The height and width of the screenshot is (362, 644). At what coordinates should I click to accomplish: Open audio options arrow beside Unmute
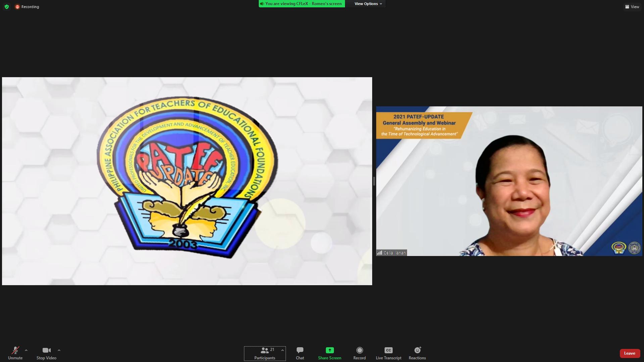click(26, 350)
